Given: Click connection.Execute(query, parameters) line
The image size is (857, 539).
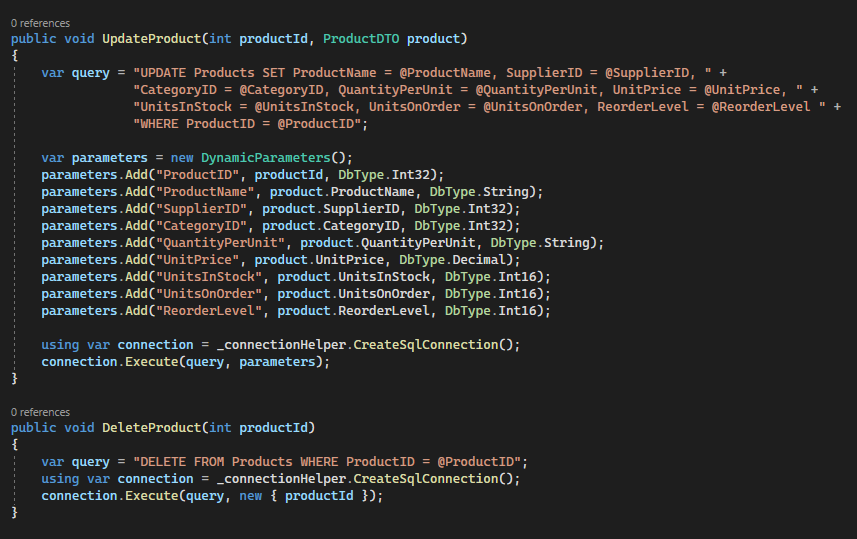Looking at the screenshot, I should pos(186,362).
